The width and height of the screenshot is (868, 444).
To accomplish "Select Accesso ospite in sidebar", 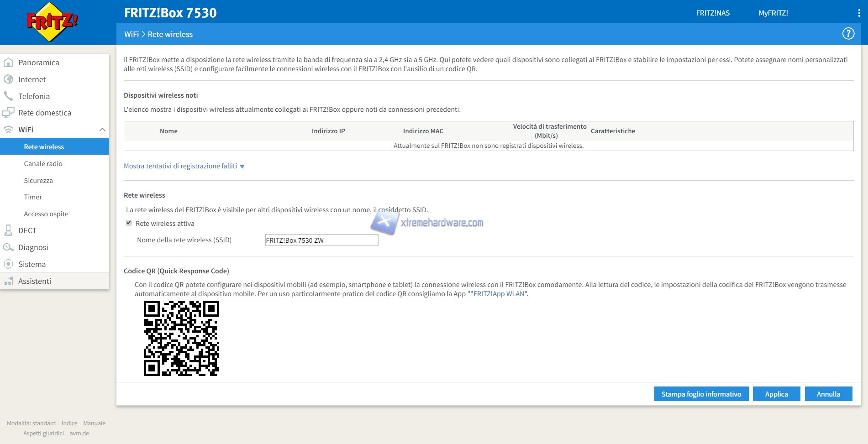I will click(x=46, y=214).
